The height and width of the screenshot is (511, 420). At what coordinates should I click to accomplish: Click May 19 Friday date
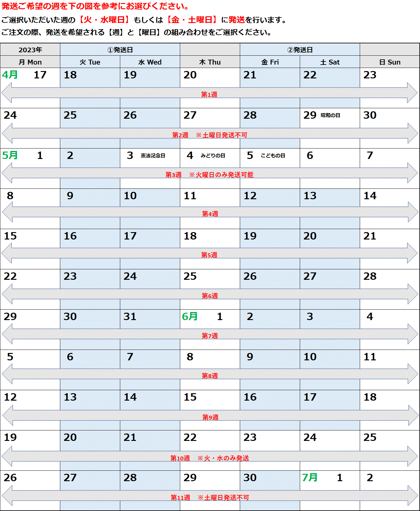[250, 236]
